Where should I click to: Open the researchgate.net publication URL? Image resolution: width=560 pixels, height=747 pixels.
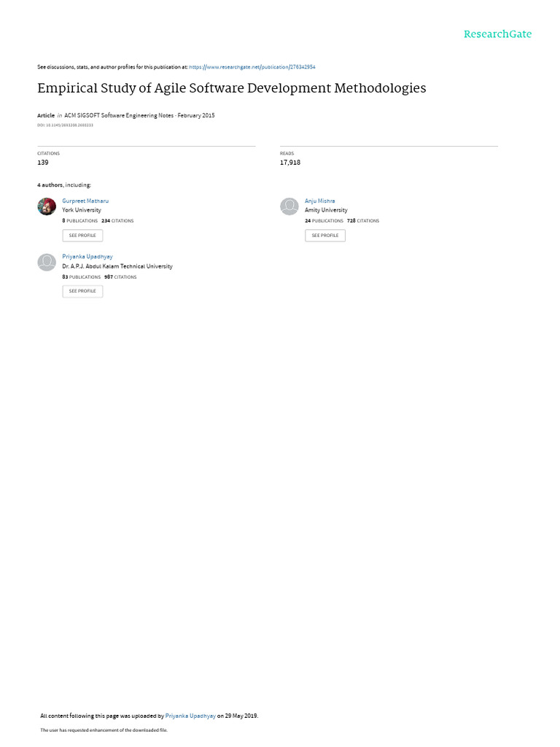point(252,67)
